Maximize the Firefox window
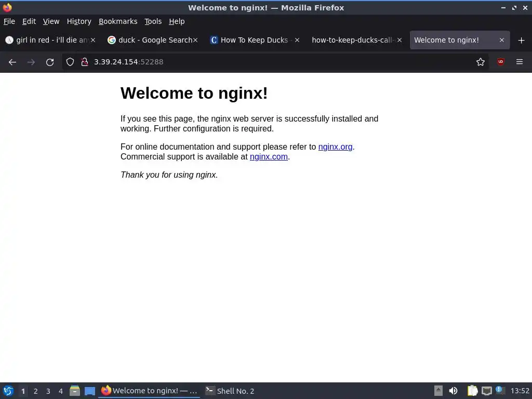Viewport: 532px width, 399px height. (514, 7)
